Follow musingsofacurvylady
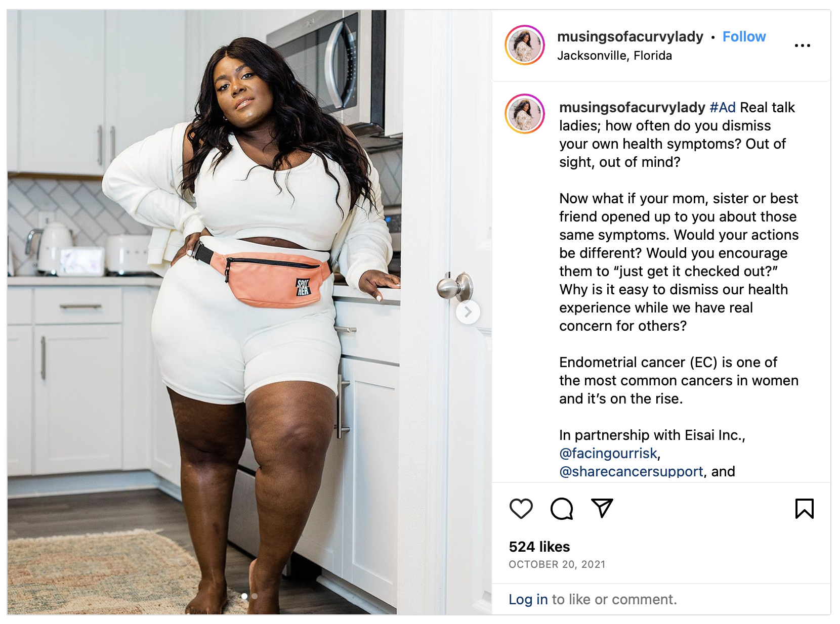This screenshot has width=840, height=624. (x=744, y=36)
